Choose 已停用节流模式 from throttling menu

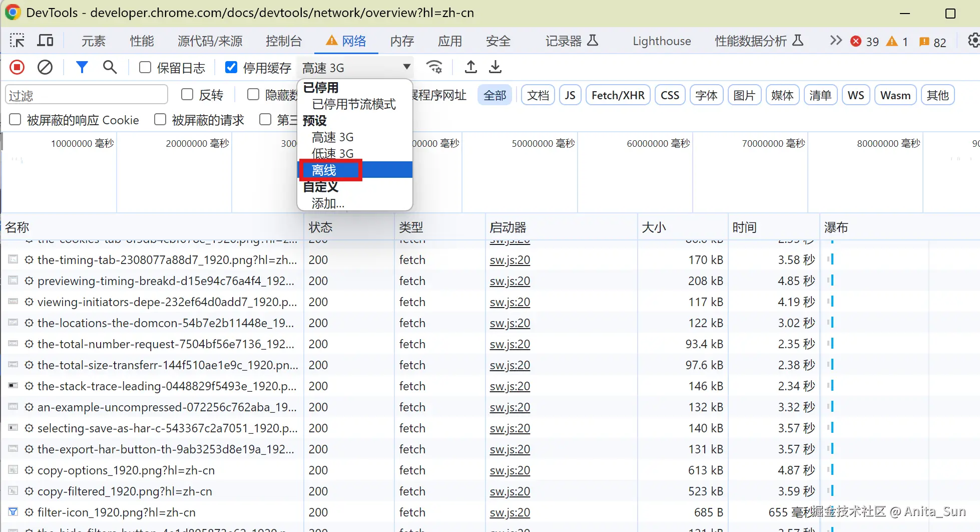point(354,104)
